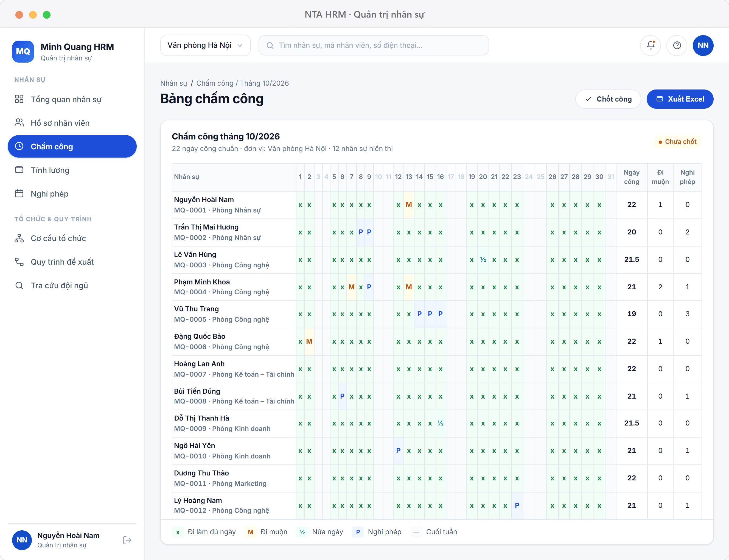Screen dimensions: 729x560
Task: Click the ½ cell in Lê Văn Hùng's row
Action: pos(483,260)
